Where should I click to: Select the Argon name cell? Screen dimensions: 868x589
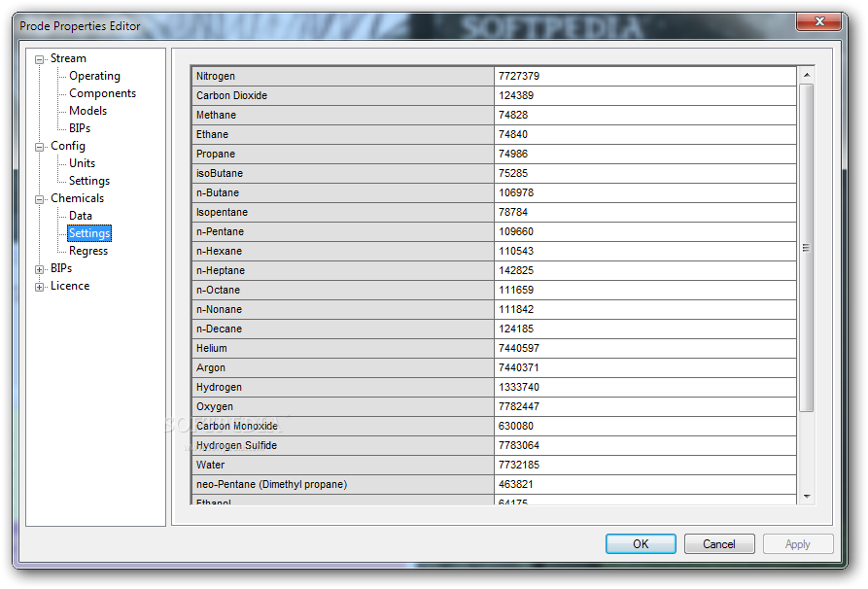[x=343, y=367]
